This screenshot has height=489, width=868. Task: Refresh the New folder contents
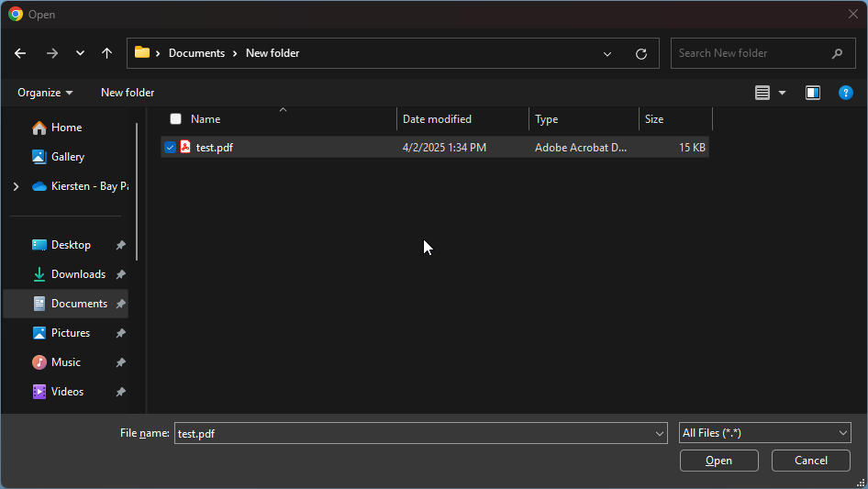641,54
